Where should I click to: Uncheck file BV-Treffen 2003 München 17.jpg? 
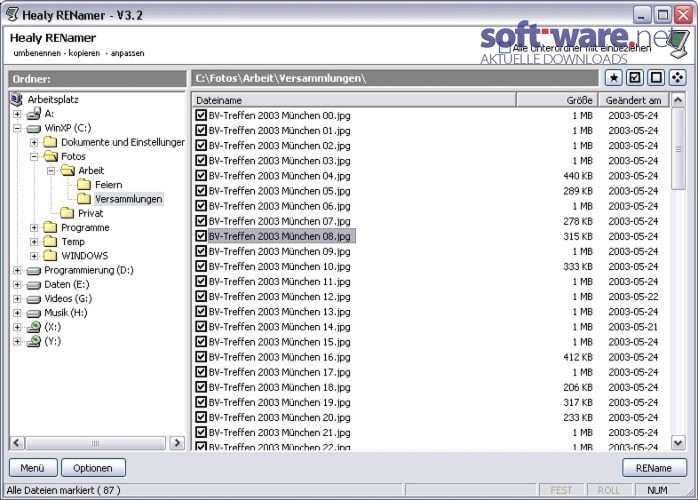[x=201, y=372]
